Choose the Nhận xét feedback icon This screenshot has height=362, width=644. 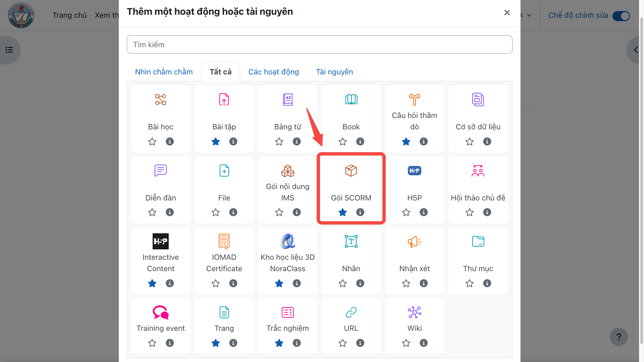[415, 241]
